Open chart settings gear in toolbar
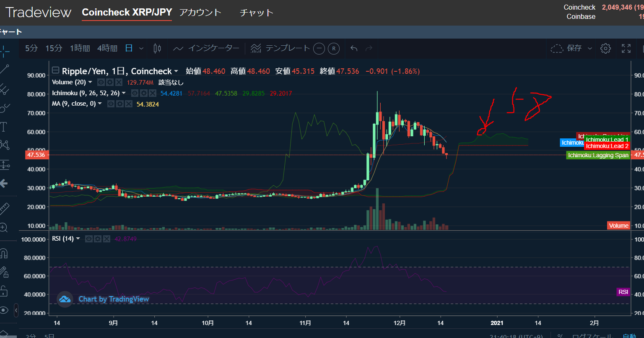Viewport: 644px width, 338px height. coord(605,49)
